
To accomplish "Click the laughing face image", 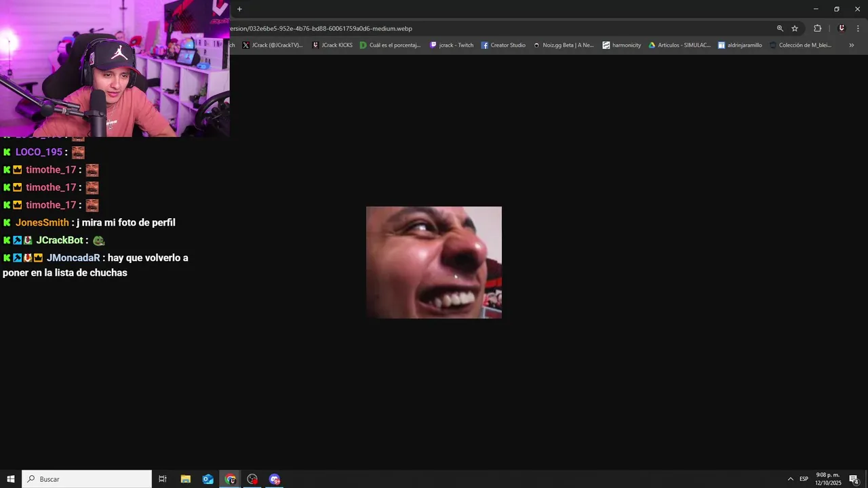I will tap(434, 262).
